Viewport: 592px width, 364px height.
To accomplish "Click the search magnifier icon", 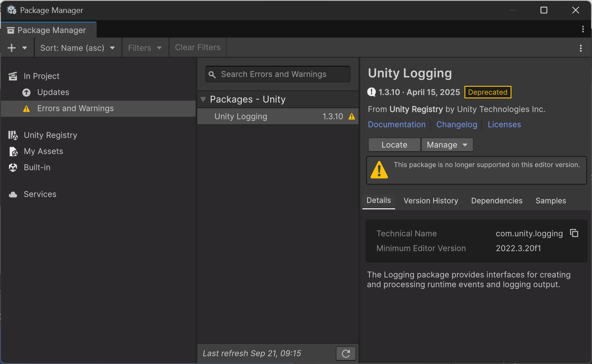I will (x=213, y=75).
